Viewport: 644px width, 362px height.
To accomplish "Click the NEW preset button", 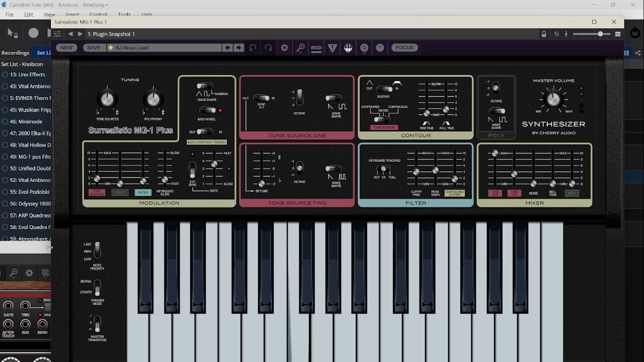I will point(66,48).
